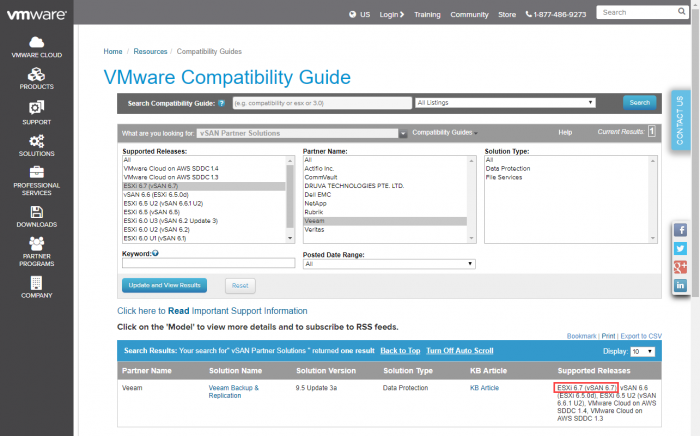Open Posted Date Range dropdown

pos(389,264)
